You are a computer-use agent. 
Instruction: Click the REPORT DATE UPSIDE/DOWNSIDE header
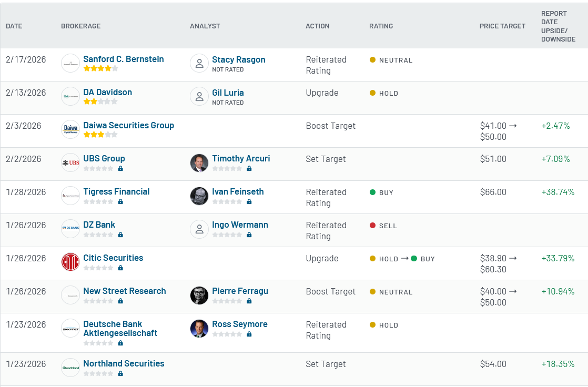click(x=559, y=26)
